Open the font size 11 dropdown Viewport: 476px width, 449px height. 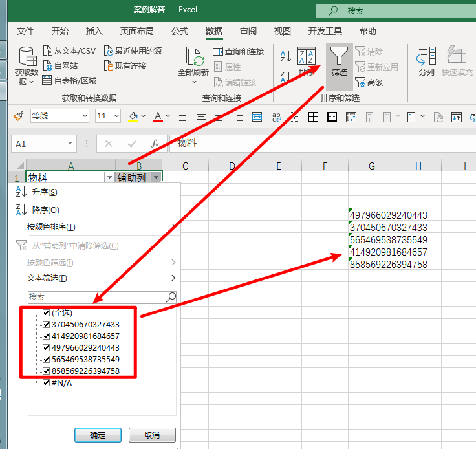point(116,116)
